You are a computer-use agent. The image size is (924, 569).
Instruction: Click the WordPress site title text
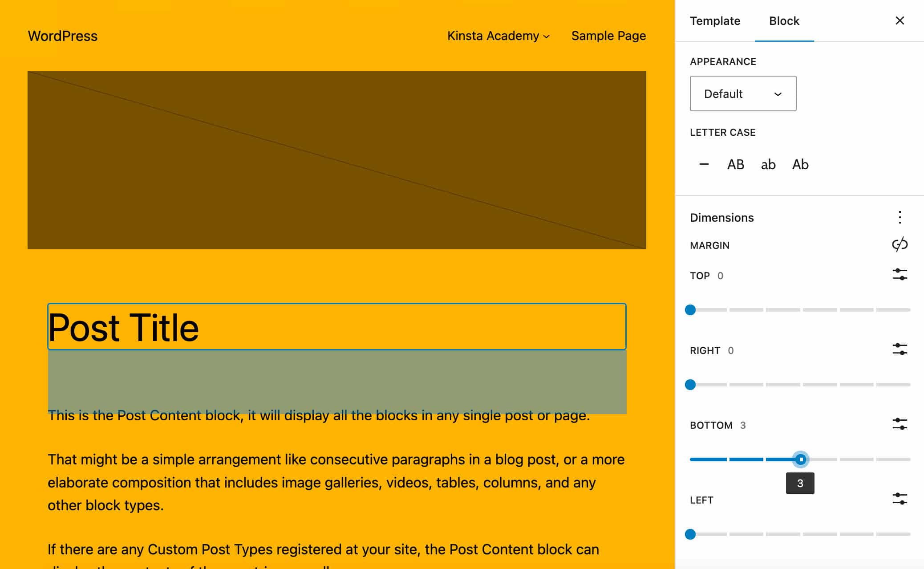pos(63,36)
